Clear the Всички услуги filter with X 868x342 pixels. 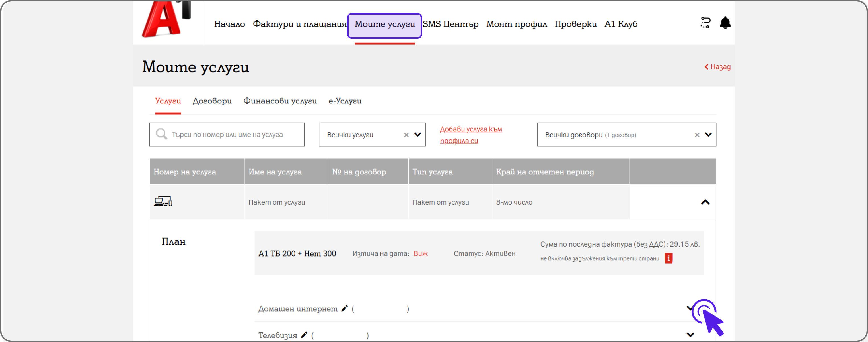[406, 135]
